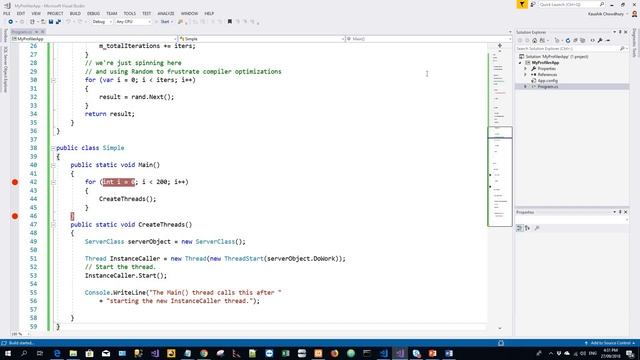Image resolution: width=640 pixels, height=360 pixels.
Task: Click the Undo toolbar icon
Action: pyautogui.click(x=68, y=22)
